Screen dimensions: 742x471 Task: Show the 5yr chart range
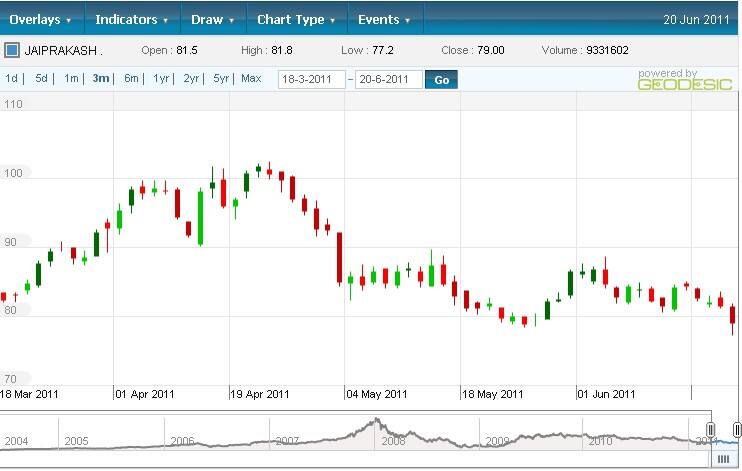221,78
